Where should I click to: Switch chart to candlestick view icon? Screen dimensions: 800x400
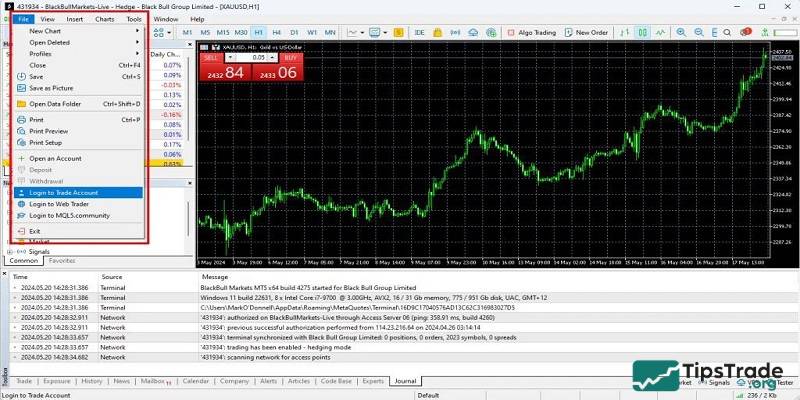(x=642, y=32)
